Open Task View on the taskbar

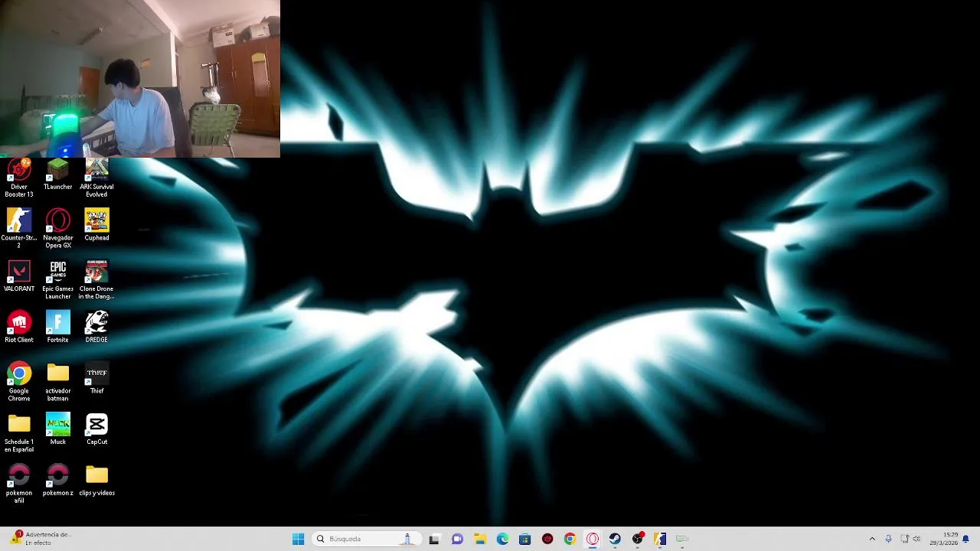click(434, 539)
